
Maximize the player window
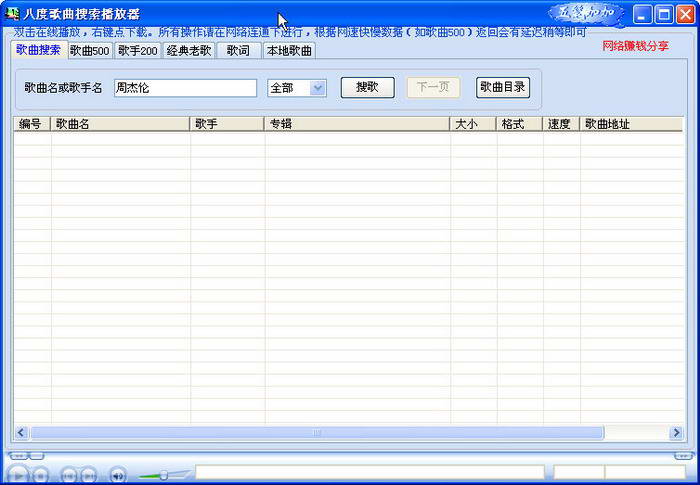(664, 14)
